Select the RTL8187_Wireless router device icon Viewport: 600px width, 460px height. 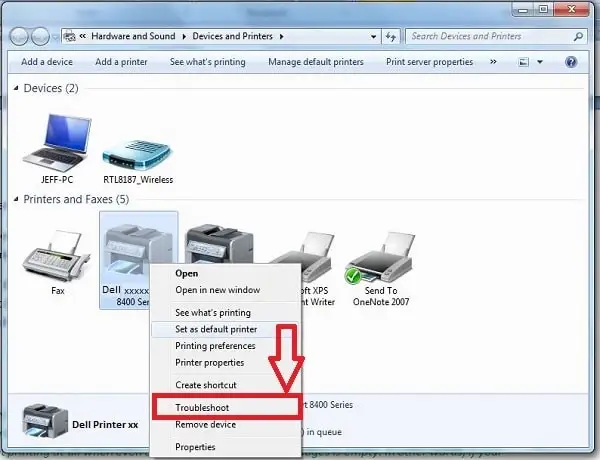[137, 155]
